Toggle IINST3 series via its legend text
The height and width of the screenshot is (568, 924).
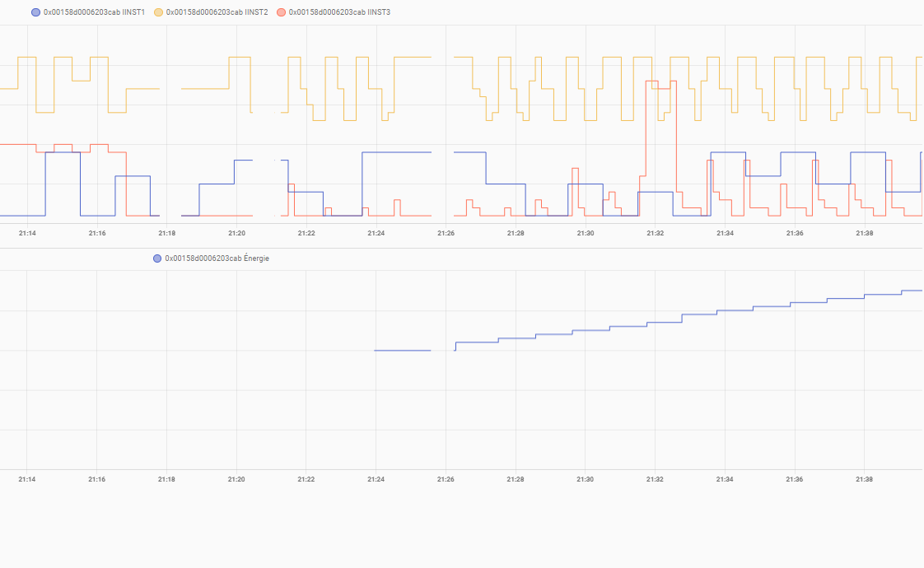339,12
